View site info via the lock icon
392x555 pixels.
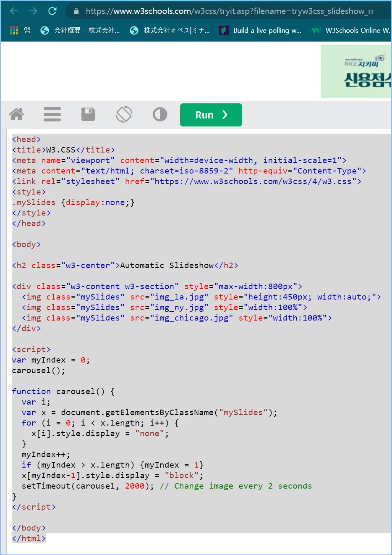coord(76,11)
